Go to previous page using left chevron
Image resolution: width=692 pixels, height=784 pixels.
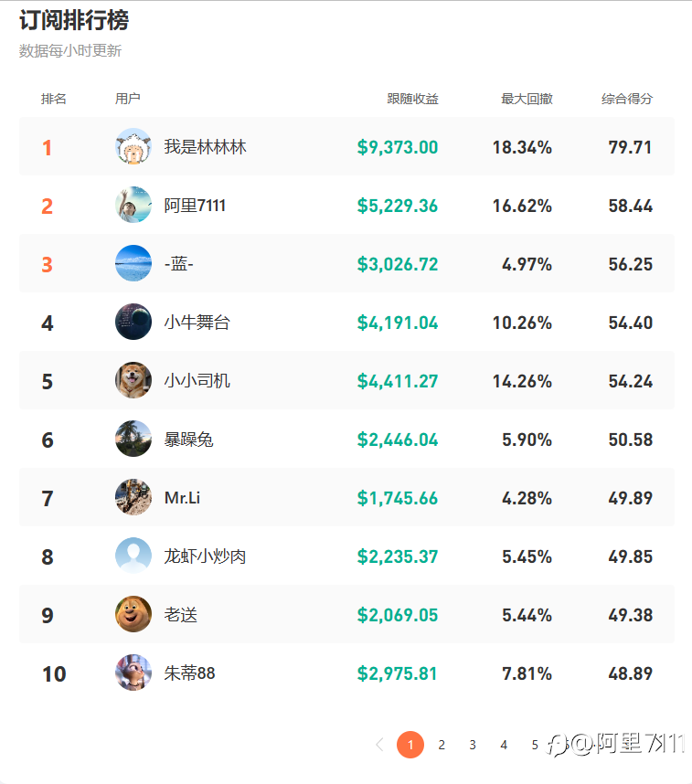(379, 745)
